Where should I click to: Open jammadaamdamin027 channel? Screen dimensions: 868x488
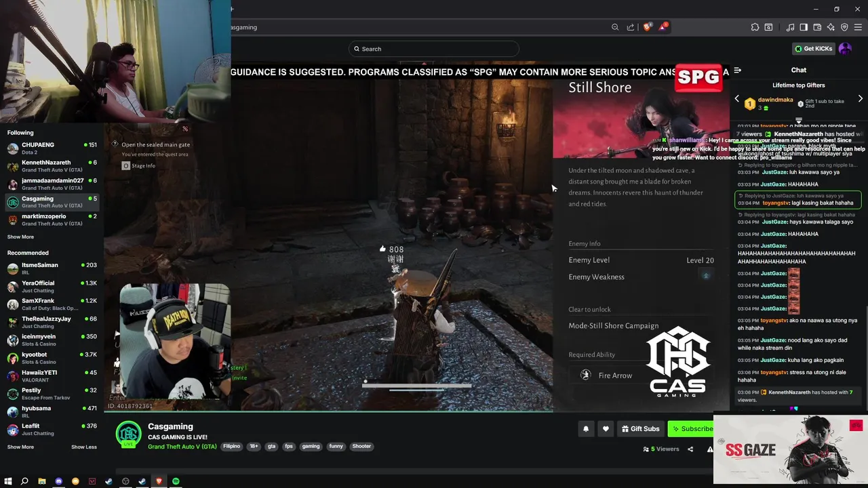52,184
